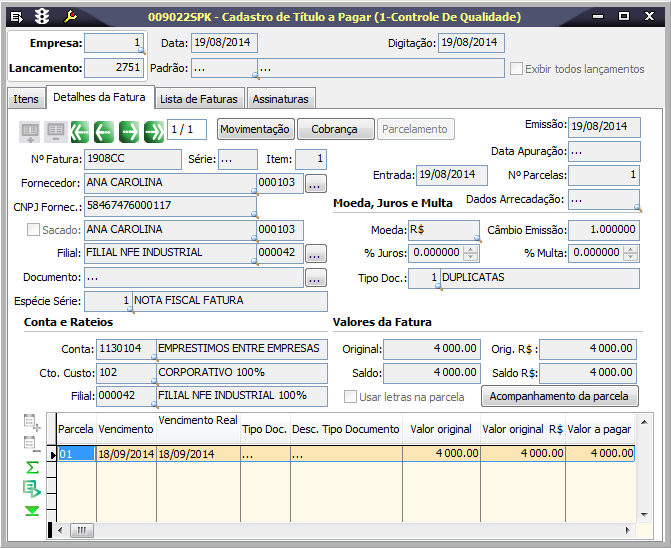Select the Parcela 01 cell
671x548 pixels.
[x=77, y=454]
